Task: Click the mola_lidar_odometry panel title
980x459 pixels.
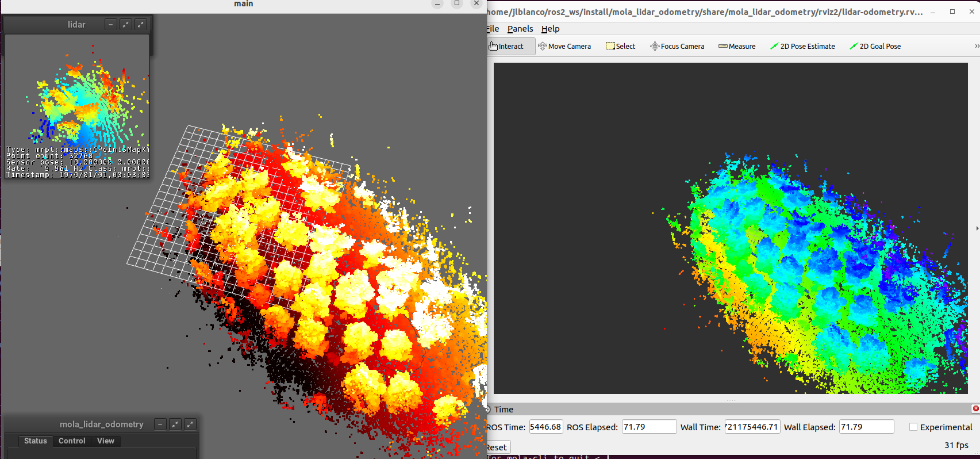Action: click(102, 424)
